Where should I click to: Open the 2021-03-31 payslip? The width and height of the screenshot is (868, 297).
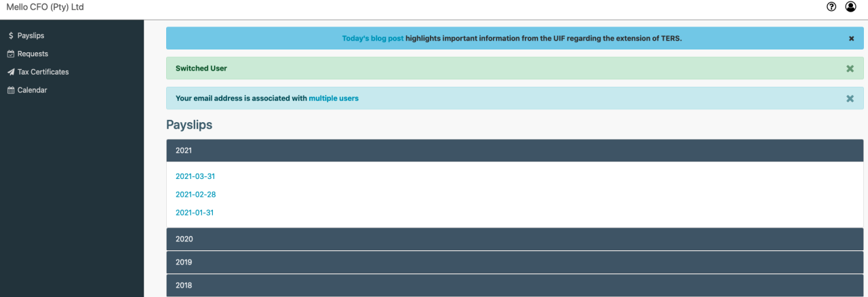pos(195,176)
